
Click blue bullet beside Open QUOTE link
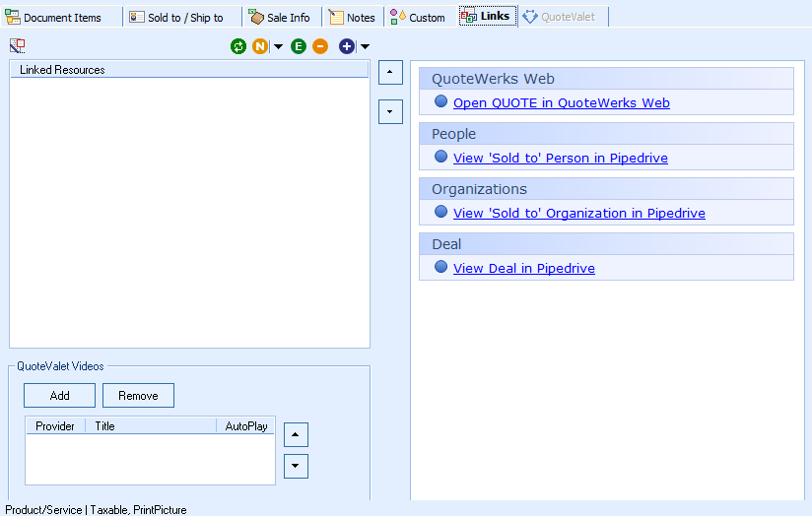(440, 101)
